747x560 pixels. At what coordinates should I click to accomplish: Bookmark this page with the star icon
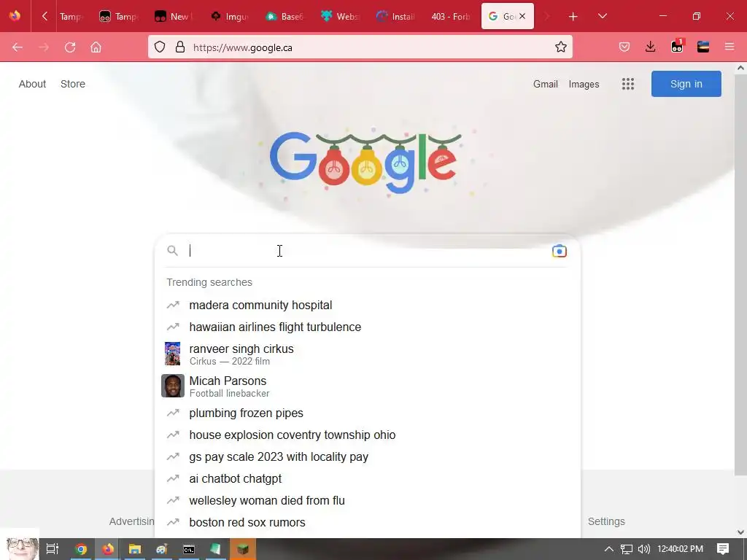(x=561, y=47)
